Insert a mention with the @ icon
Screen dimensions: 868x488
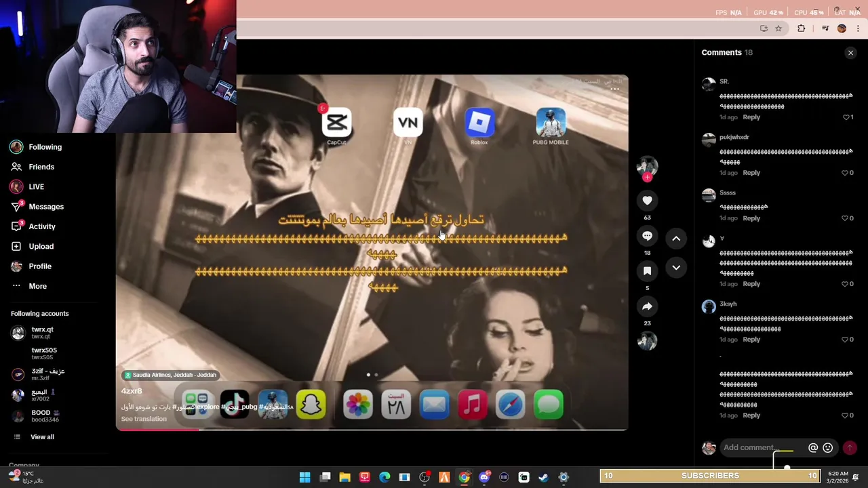coord(813,447)
